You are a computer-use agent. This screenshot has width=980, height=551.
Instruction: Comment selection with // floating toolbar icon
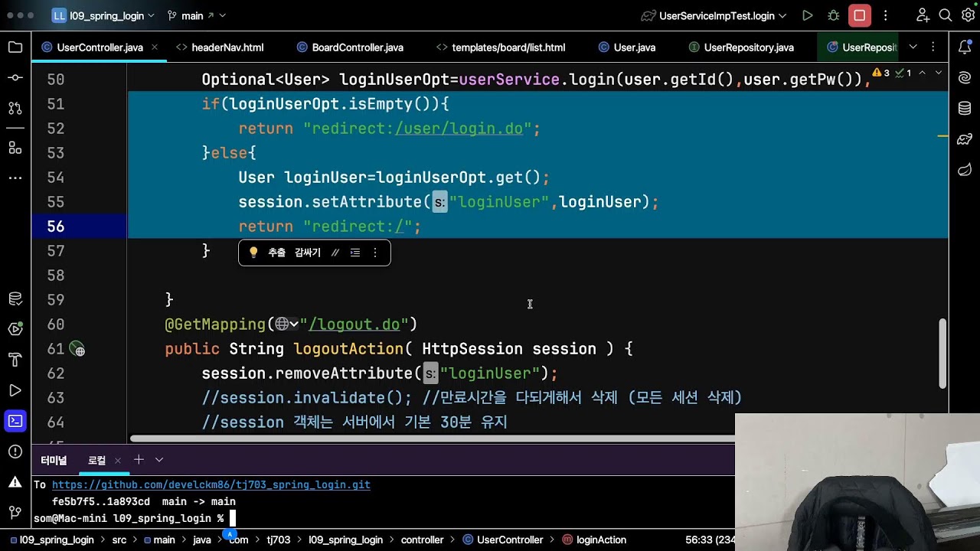tap(335, 253)
